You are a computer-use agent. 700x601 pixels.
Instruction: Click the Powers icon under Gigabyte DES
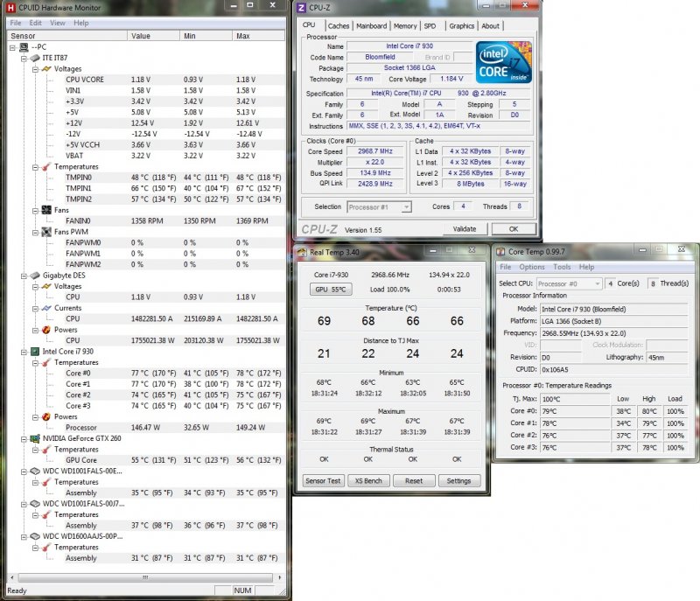[x=46, y=330]
